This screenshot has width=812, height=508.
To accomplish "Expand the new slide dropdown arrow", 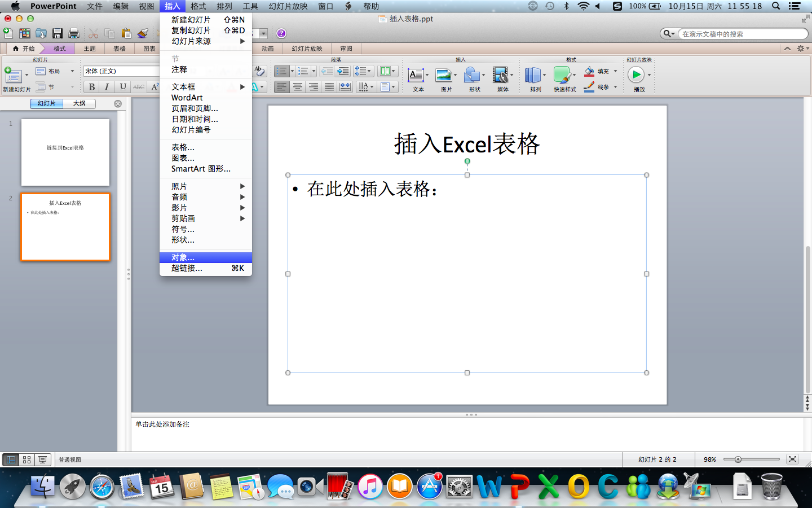I will pos(27,75).
